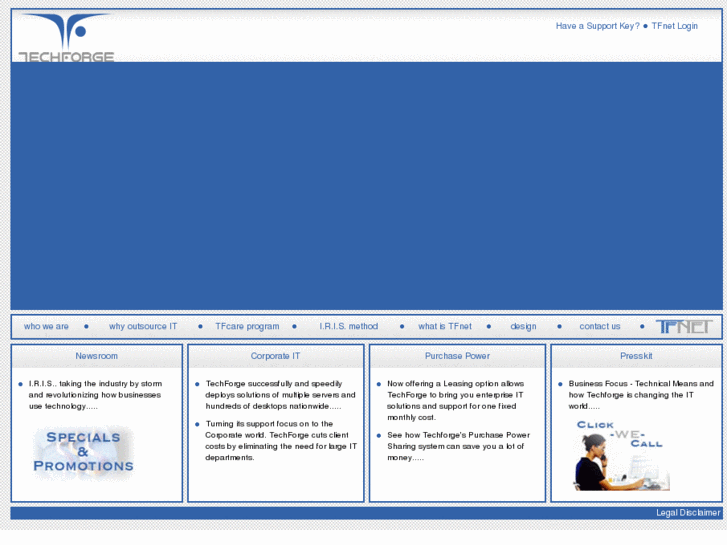Viewport: 727px width, 545px height.
Task: Open story about deploying multiple servers nationwide
Action: coord(280,395)
